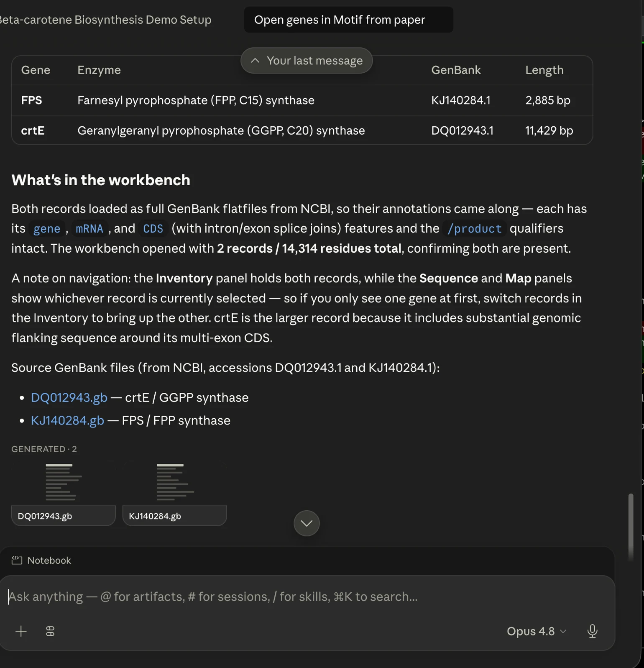Screen dimensions: 644x668
Task: Switch to Open genes in Motif from paper tab
Action: point(348,20)
